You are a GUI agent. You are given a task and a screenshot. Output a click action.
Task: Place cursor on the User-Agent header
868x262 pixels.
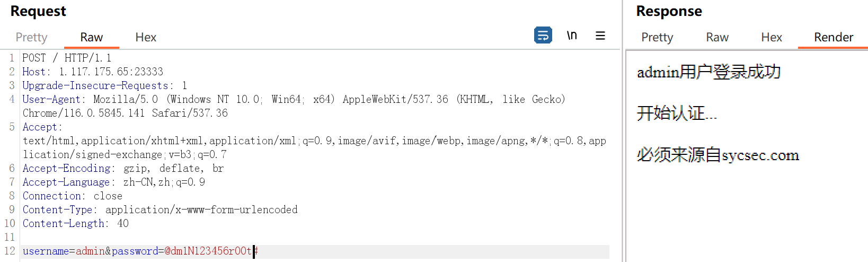pos(51,99)
